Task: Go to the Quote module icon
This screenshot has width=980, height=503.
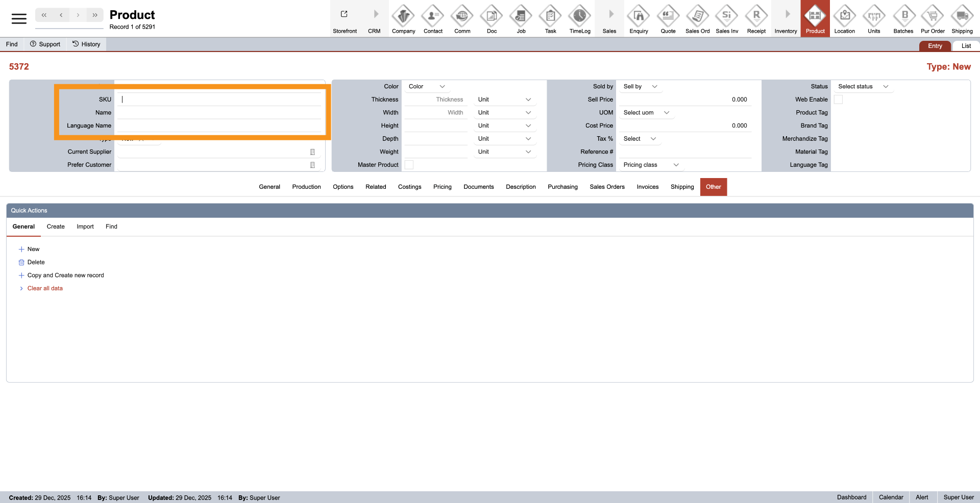Action: coord(668,16)
